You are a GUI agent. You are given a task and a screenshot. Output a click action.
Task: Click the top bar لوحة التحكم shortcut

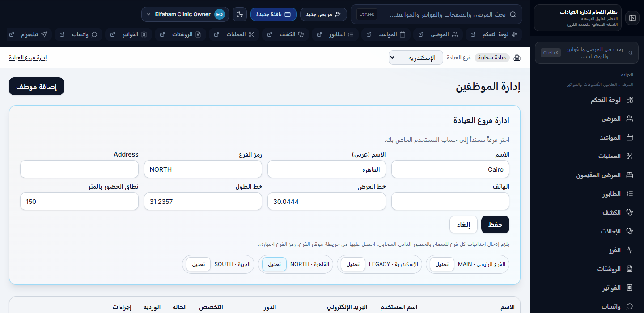[499, 34]
